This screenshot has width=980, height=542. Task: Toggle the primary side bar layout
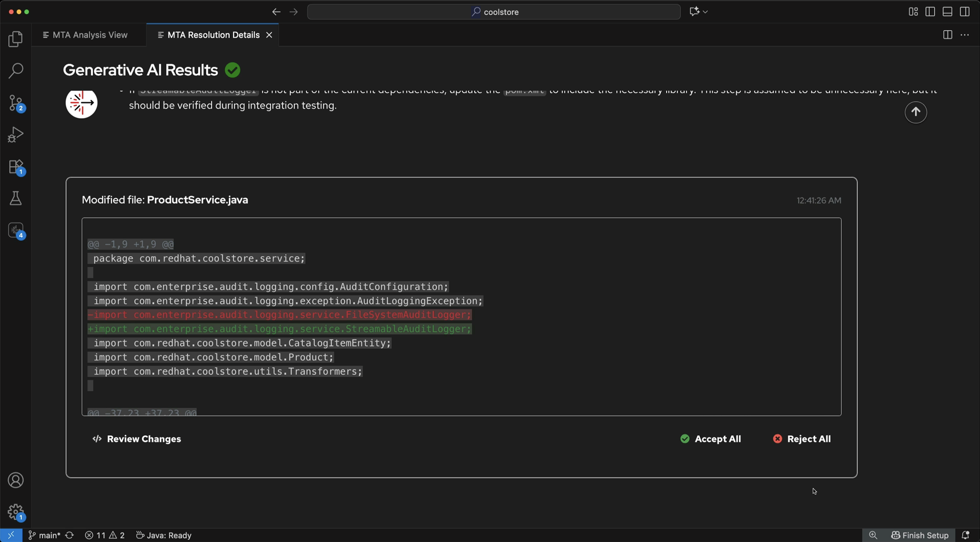pos(930,11)
